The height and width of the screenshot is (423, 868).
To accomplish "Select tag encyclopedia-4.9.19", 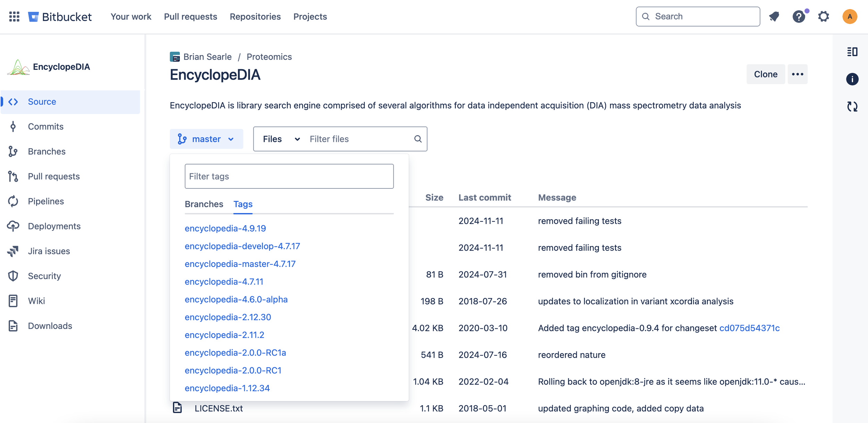I will (x=225, y=228).
